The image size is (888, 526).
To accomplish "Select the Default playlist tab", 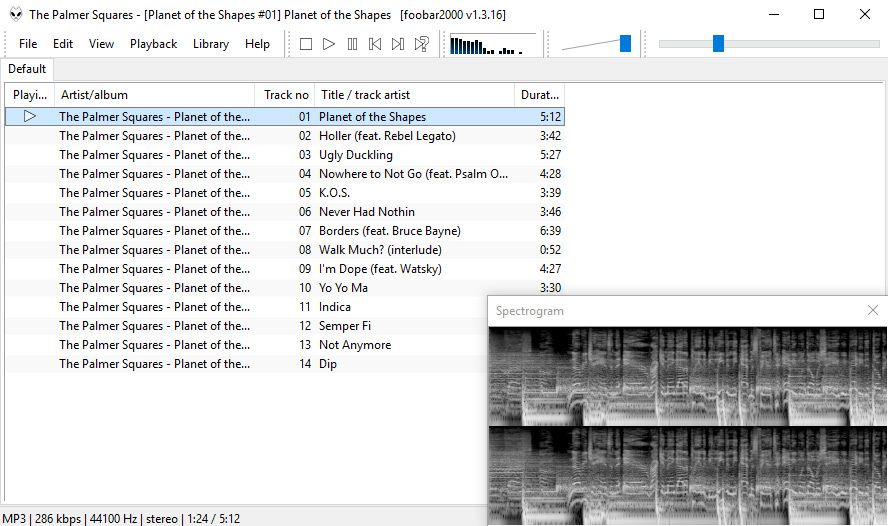I will tap(27, 69).
